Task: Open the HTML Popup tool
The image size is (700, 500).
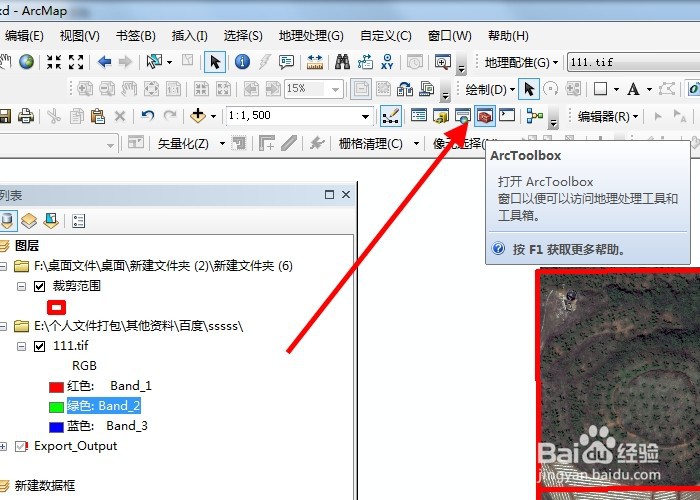Action: (x=286, y=62)
